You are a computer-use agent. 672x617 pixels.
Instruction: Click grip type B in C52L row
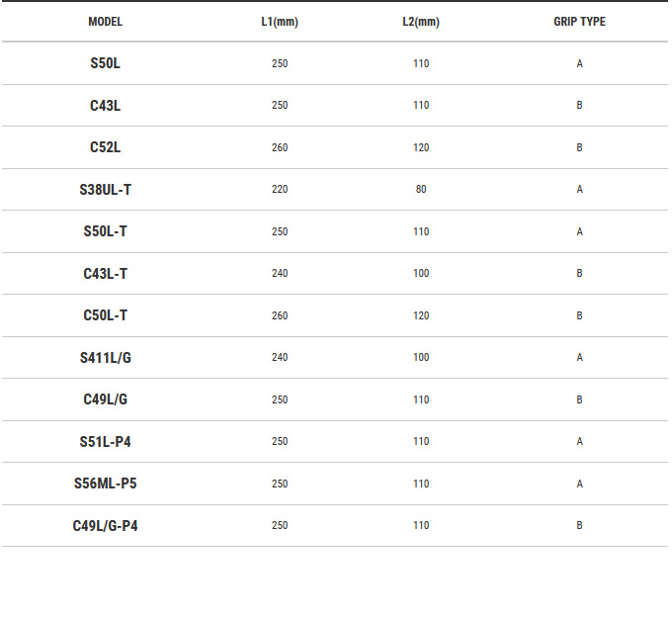coord(579,147)
